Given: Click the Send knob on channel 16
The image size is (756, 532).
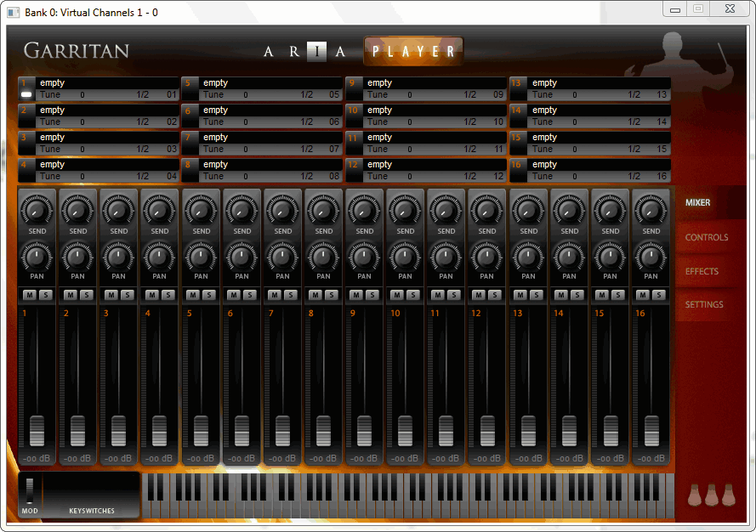Looking at the screenshot, I should tap(651, 209).
